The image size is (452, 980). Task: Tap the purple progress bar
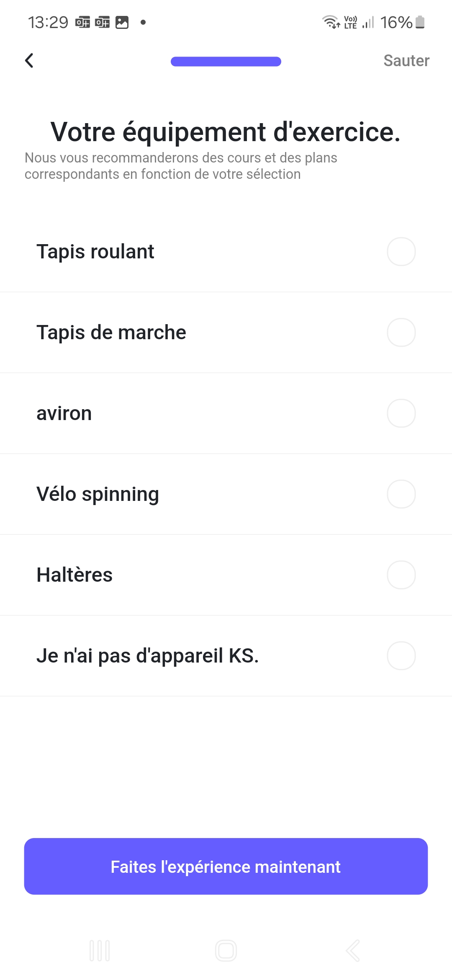coord(226,62)
